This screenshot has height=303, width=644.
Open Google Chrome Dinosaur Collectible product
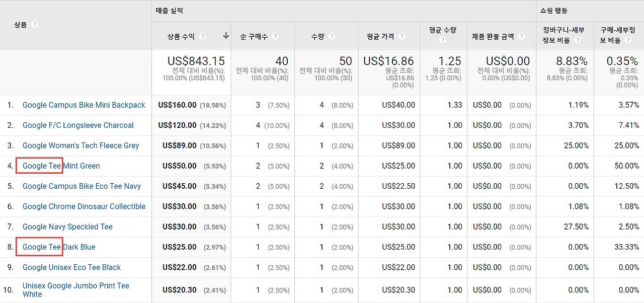tap(84, 206)
